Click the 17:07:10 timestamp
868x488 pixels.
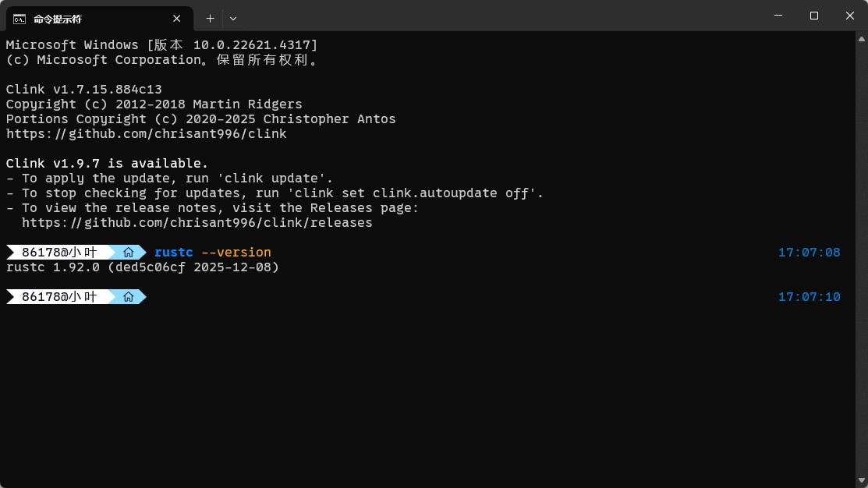(x=809, y=297)
